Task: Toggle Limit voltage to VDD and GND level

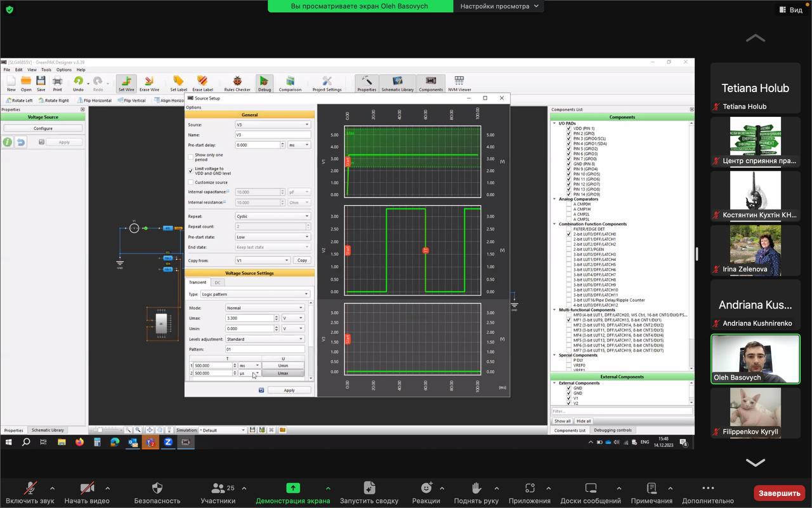Action: coord(191,171)
